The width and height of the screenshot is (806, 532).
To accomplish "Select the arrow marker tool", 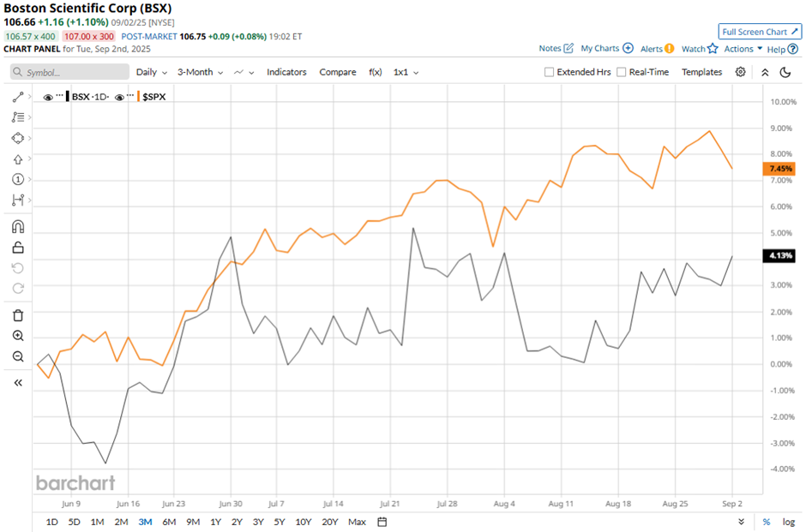I will (18, 159).
